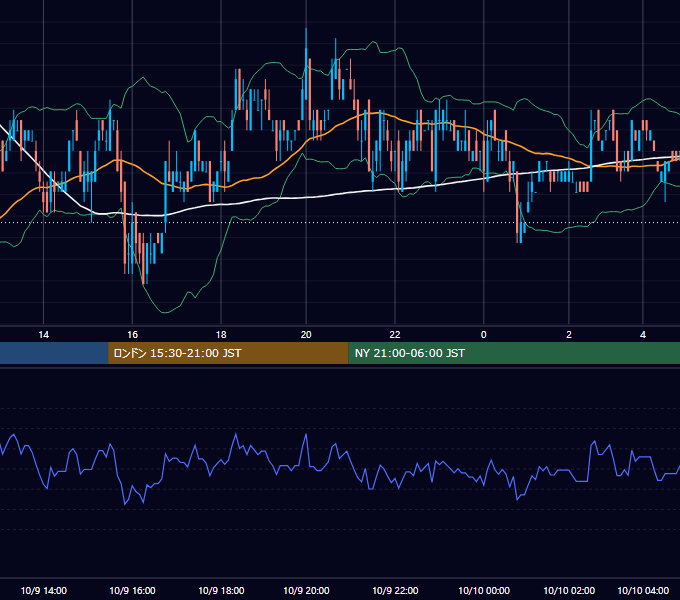Click the 10/9 22:00 time axis label

click(x=395, y=590)
